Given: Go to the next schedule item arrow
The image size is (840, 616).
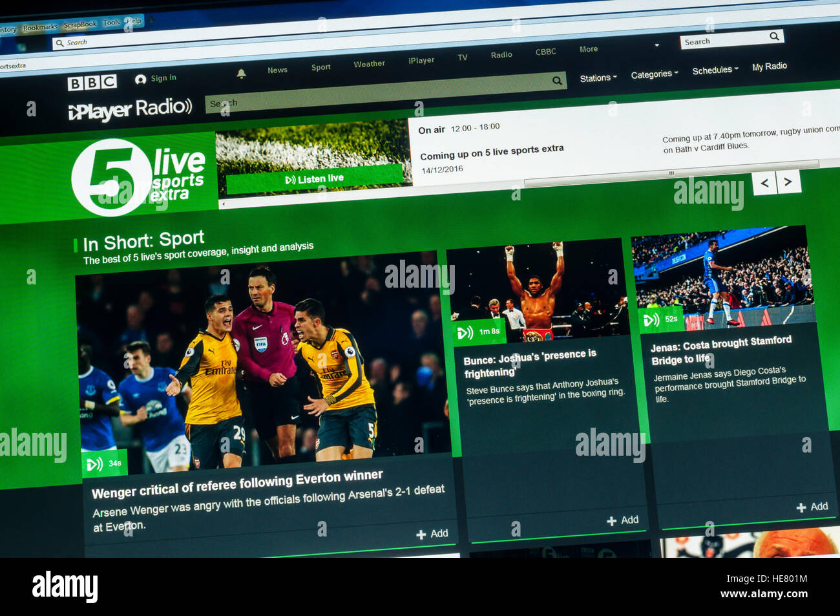Looking at the screenshot, I should click(x=788, y=182).
